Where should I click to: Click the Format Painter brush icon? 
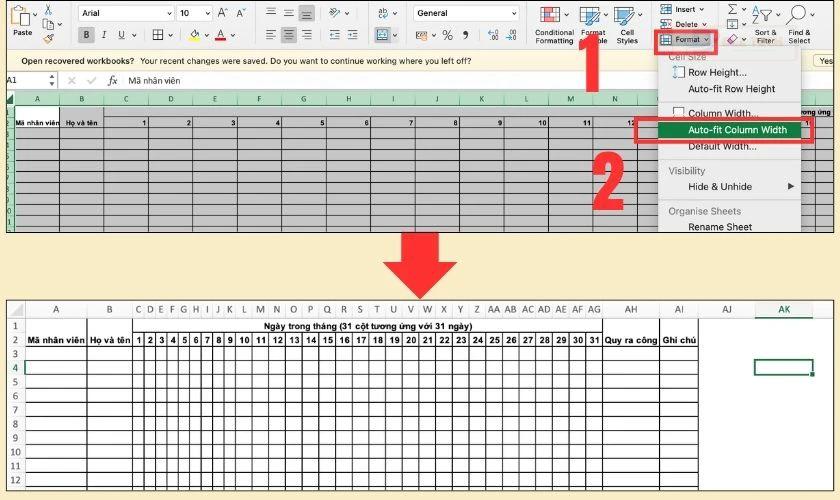tap(49, 38)
